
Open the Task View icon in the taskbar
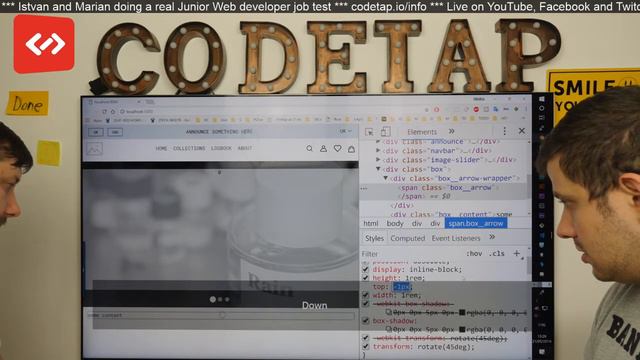[542, 118]
